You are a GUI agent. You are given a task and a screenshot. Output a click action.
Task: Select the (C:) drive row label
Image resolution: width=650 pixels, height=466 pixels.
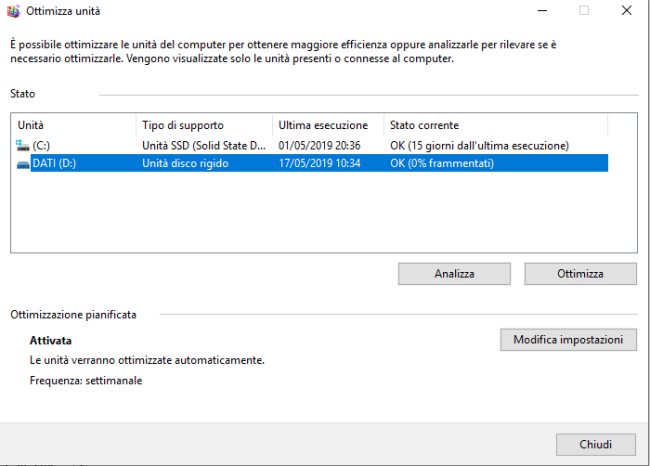(x=41, y=146)
